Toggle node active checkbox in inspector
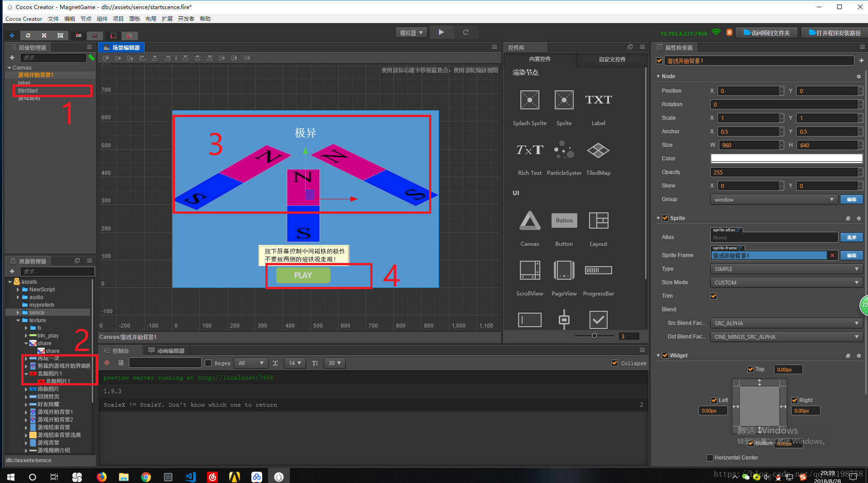Viewport: 868px width, 483px height. click(659, 61)
